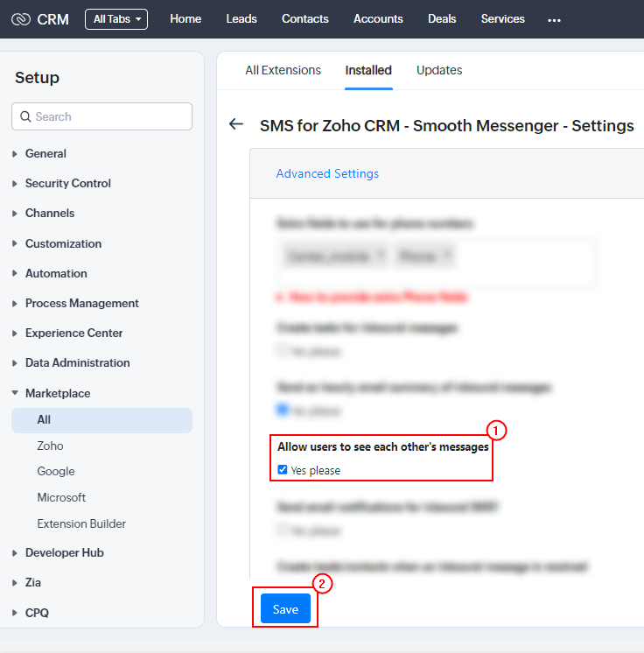Expand the General section
Image resolution: width=644 pixels, height=653 pixels.
pyautogui.click(x=45, y=154)
